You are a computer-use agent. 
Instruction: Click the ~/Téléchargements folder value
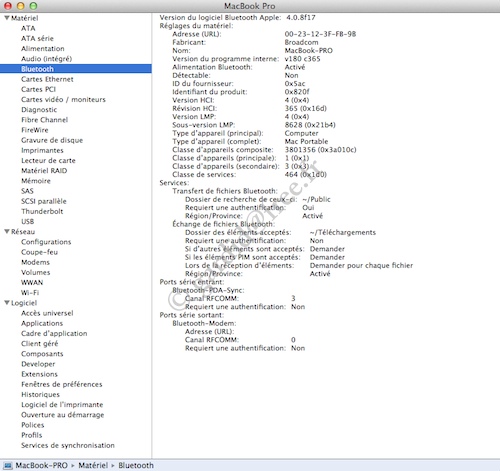coord(343,232)
